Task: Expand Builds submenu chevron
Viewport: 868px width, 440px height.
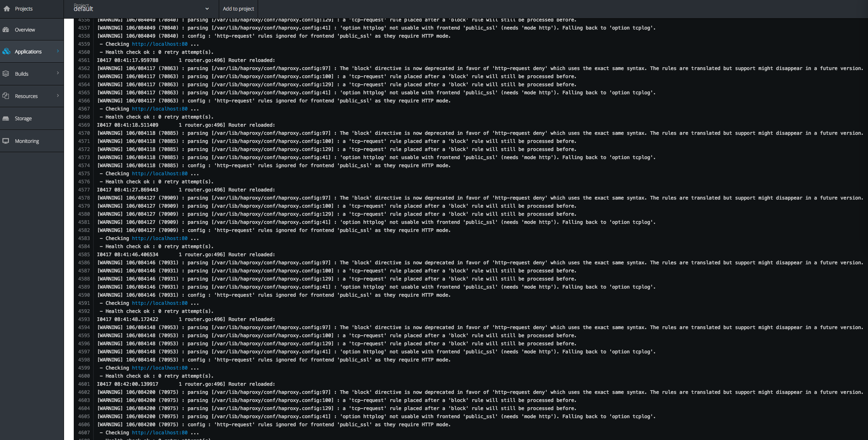Action: click(x=58, y=73)
